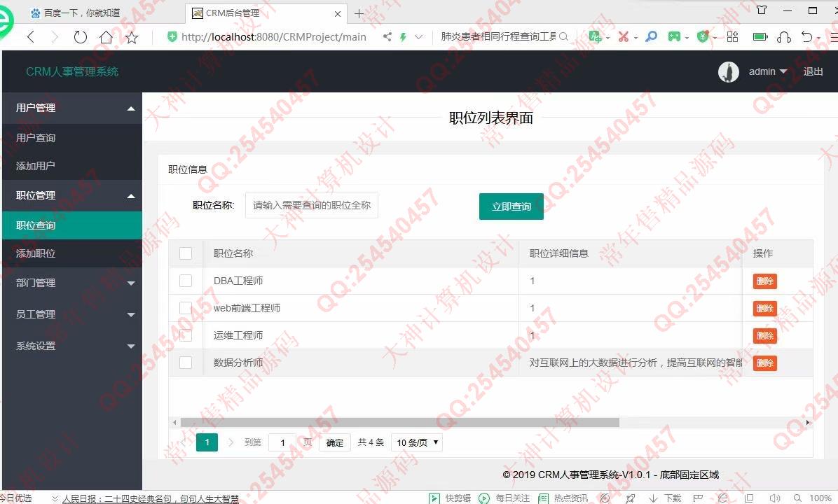Image resolution: width=838 pixels, height=504 pixels.
Task: Click the 立即查询 search button
Action: 511,206
